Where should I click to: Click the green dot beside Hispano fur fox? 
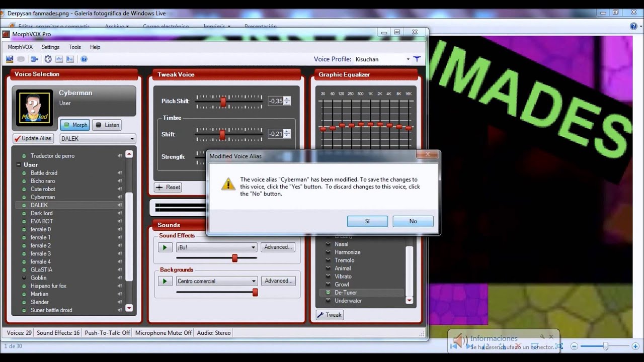(24, 286)
